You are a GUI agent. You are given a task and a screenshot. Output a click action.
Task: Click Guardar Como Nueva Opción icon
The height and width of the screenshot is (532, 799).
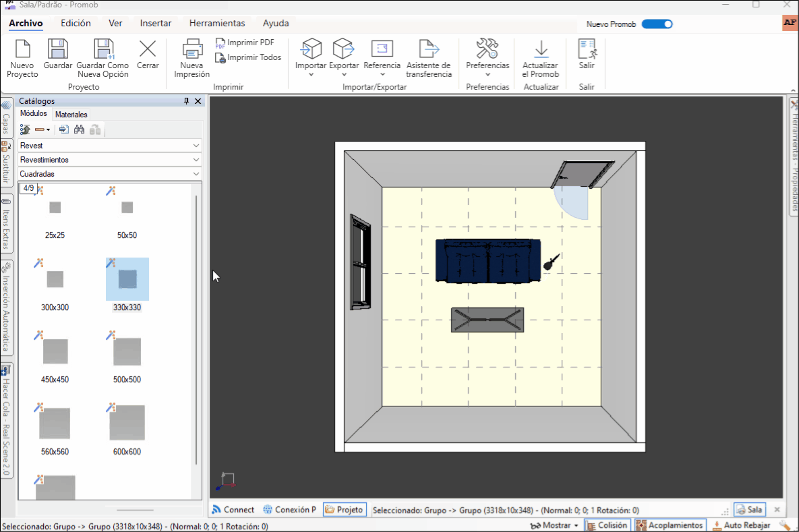pos(103,49)
